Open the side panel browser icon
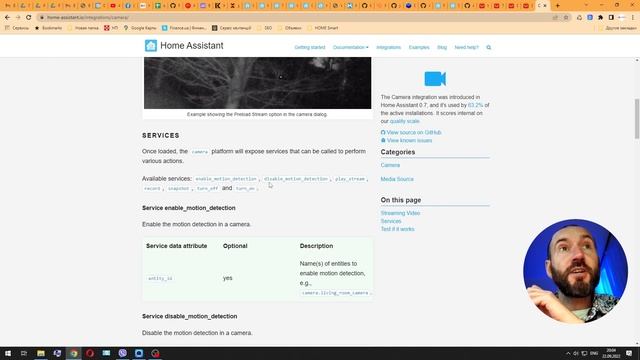This screenshot has height=360, width=640. (x=611, y=18)
